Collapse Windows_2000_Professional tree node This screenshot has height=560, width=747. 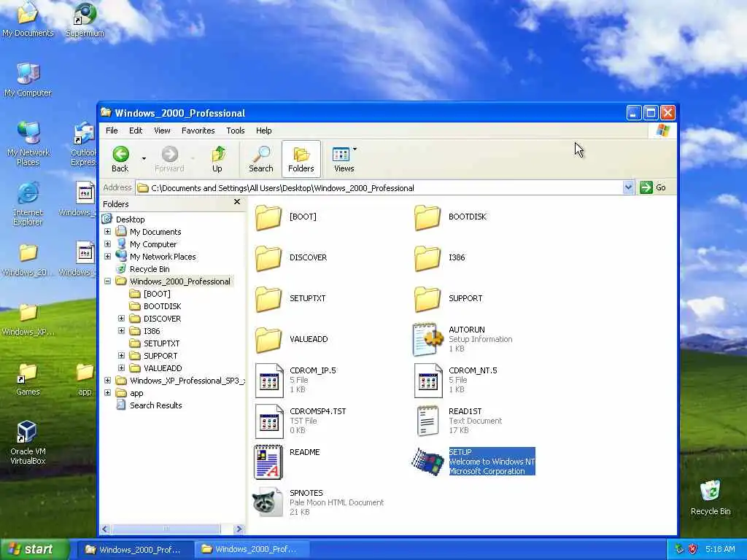click(108, 281)
